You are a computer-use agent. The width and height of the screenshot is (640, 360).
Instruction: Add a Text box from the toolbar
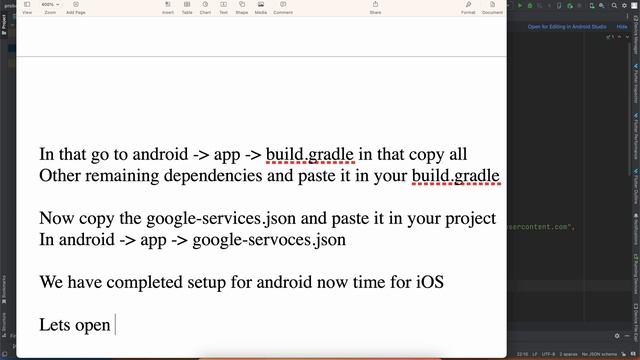[x=223, y=8]
